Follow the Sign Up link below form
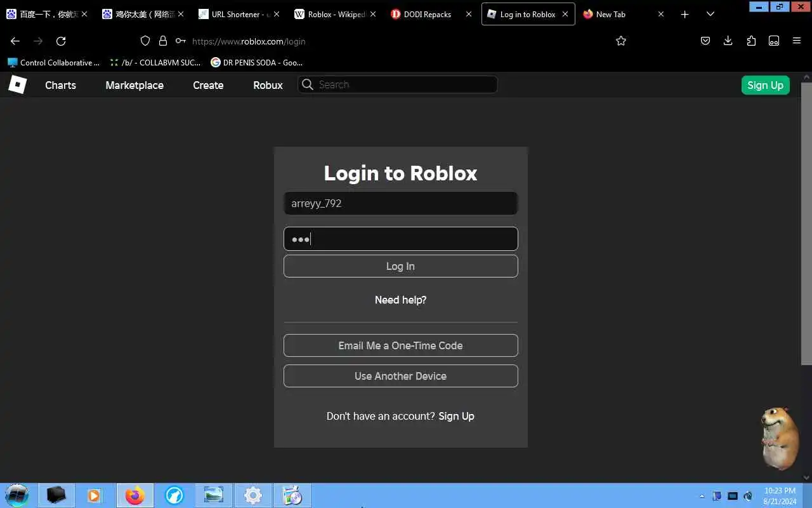The width and height of the screenshot is (812, 508). tap(456, 416)
